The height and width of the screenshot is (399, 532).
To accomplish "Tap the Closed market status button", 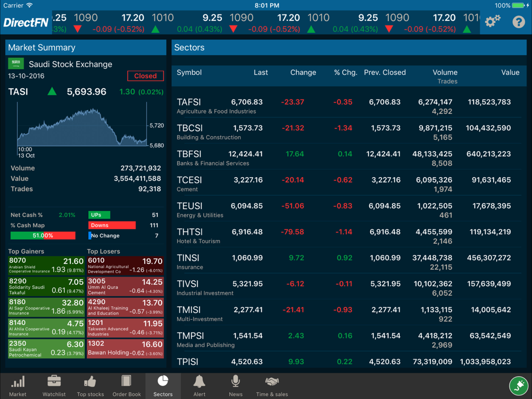I will coord(145,76).
